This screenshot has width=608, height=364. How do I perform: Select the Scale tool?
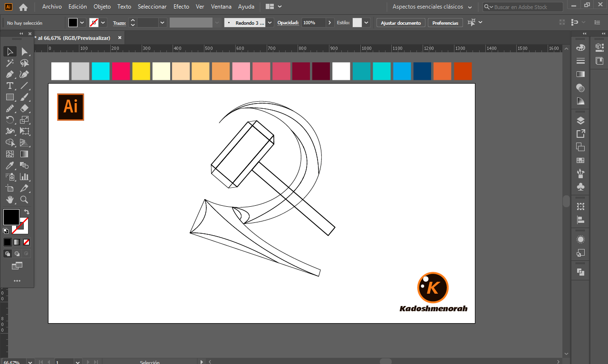tap(25, 120)
